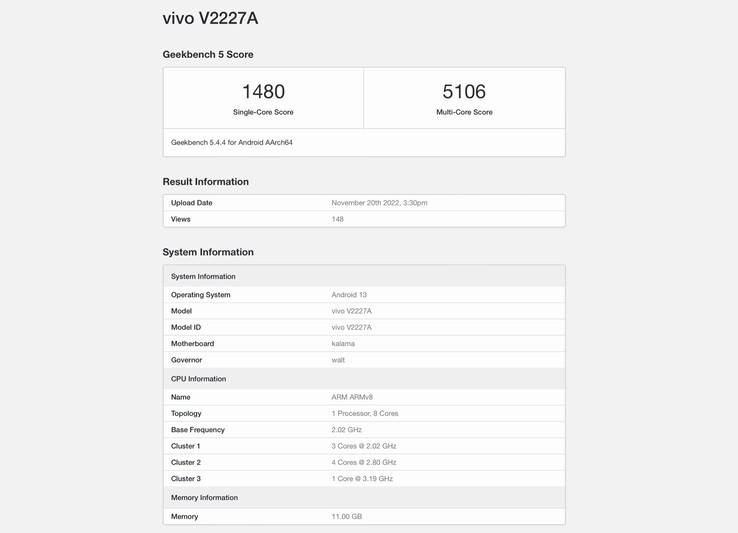Click the Android 13 operating system value
The height and width of the screenshot is (533, 738).
click(x=349, y=295)
